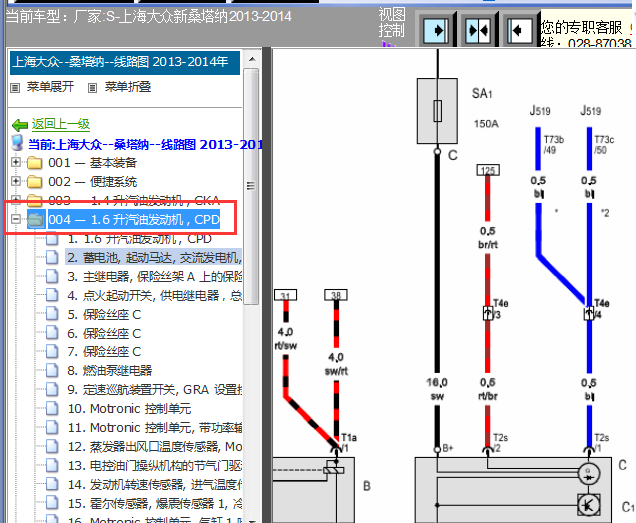Viewport: 636px width, 523px height.
Task: Click page icon of 12. 蒸发器出风口温度传感器
Action: click(52, 446)
